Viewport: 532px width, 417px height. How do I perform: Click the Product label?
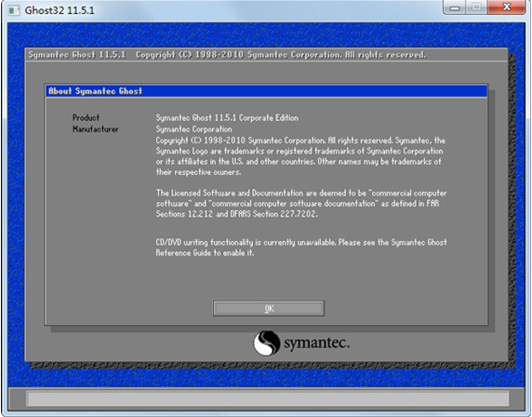coord(86,117)
